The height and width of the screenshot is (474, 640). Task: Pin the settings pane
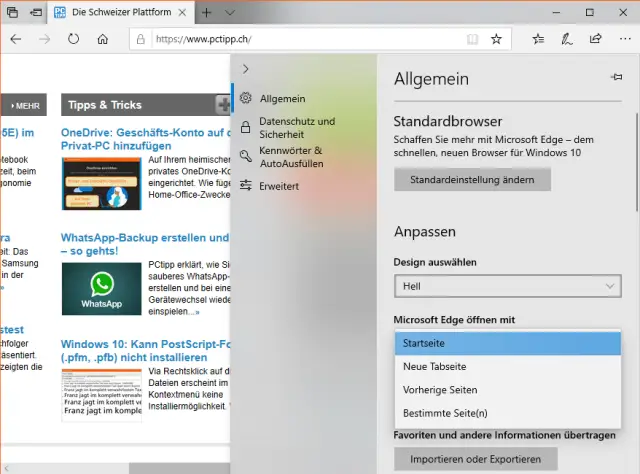pyautogui.click(x=616, y=77)
